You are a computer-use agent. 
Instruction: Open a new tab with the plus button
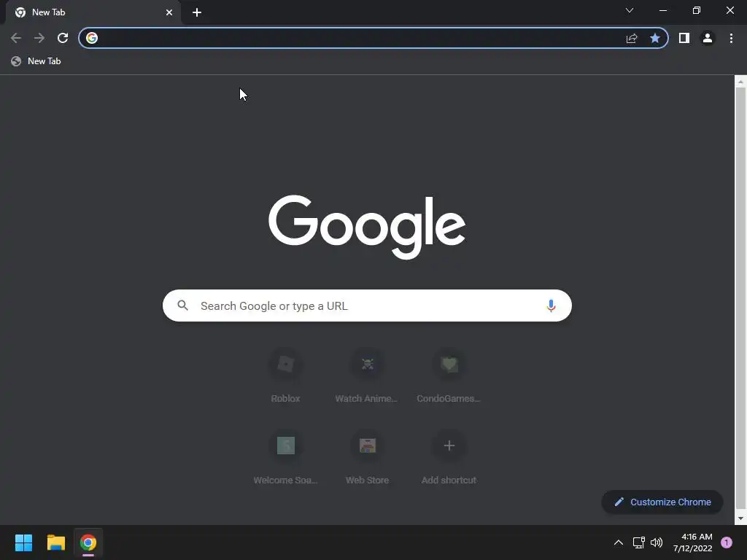click(197, 12)
